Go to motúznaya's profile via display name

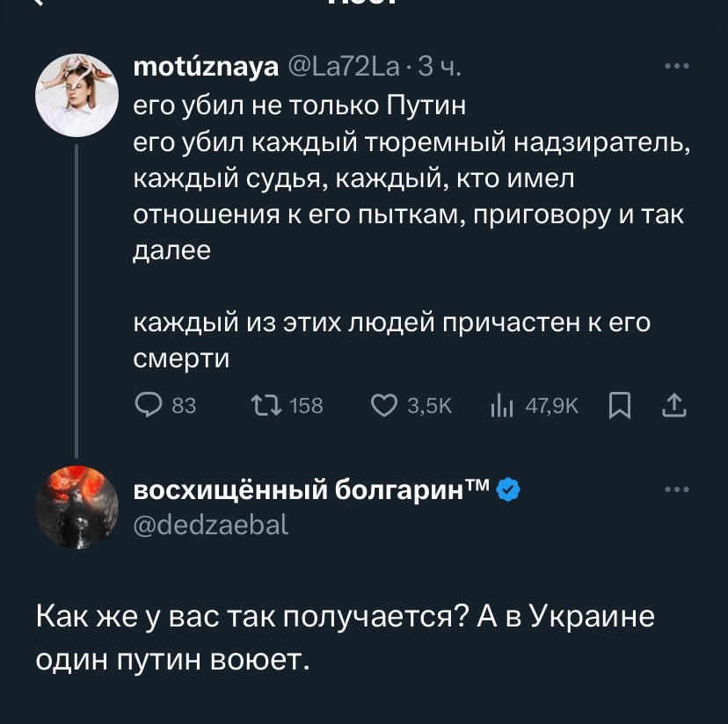pos(205,66)
